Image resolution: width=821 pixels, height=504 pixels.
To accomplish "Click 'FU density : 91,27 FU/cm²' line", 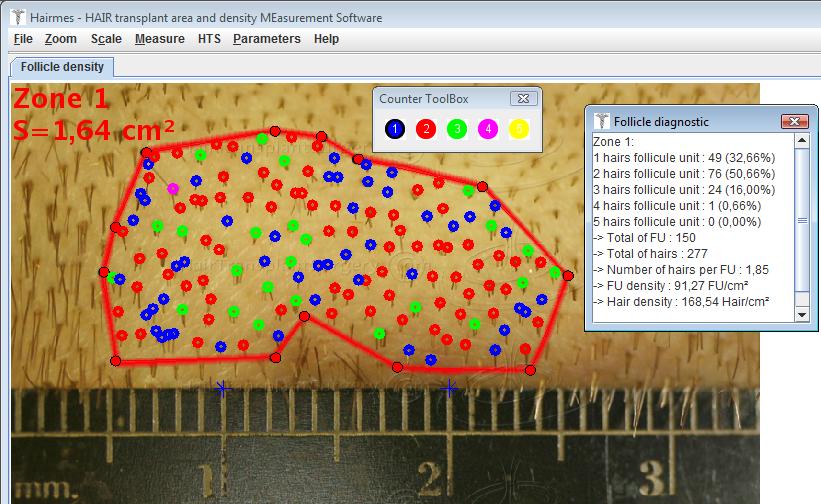I will 670,286.
